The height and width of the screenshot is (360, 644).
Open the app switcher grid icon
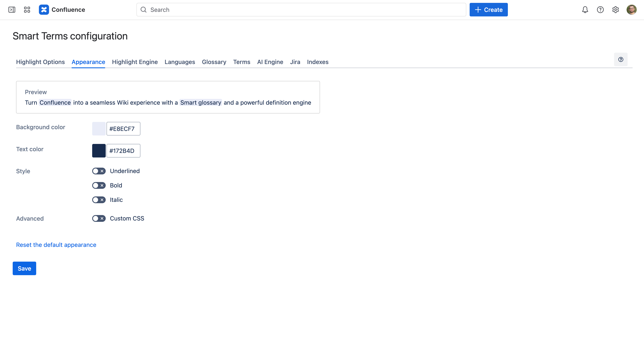coord(27,10)
